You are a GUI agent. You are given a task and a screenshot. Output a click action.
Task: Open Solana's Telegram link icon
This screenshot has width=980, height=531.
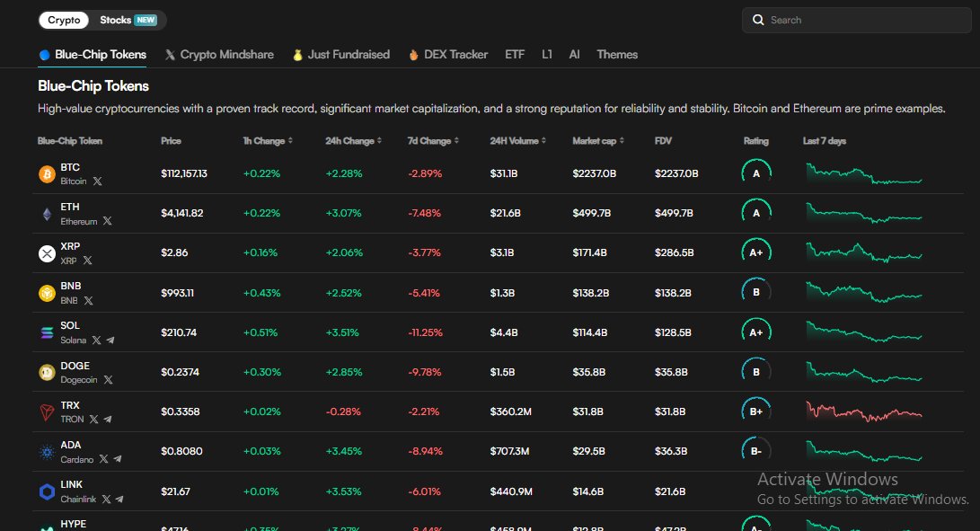(x=110, y=341)
